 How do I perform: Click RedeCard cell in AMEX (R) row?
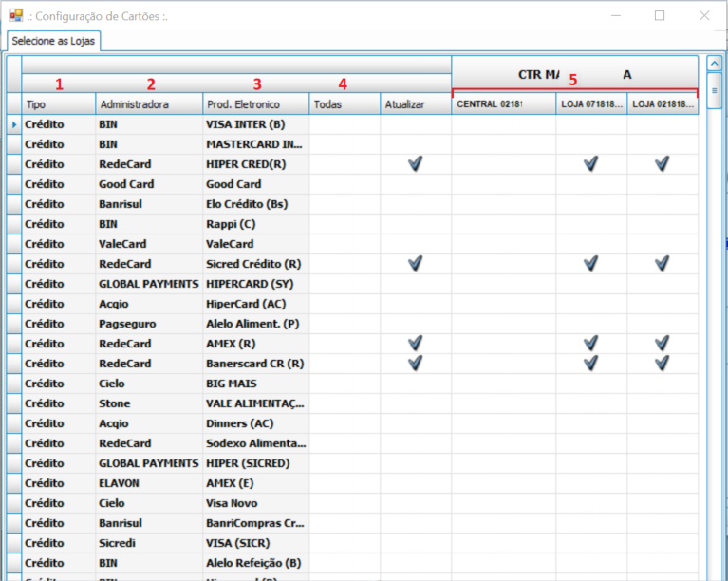click(x=149, y=344)
